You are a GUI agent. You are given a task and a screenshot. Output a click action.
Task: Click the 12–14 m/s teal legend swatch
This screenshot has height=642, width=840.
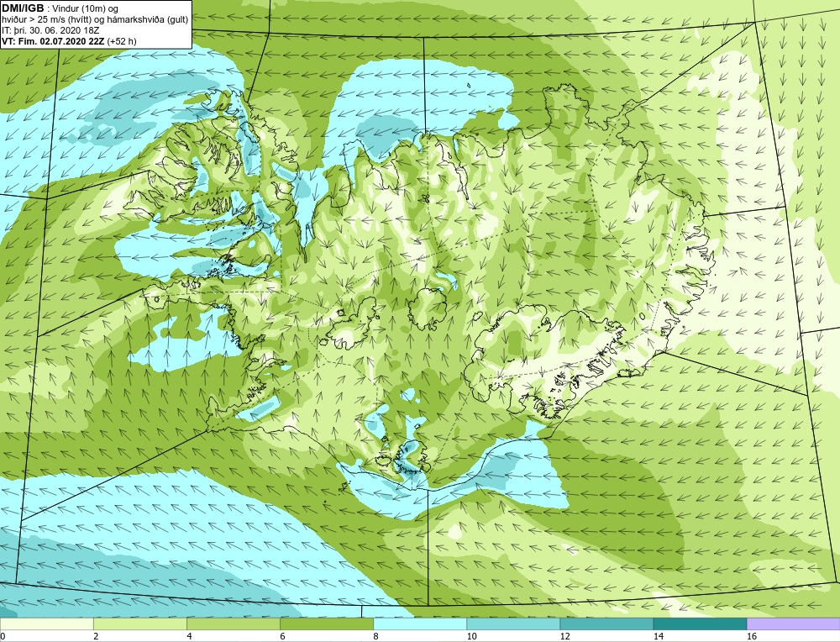(x=606, y=624)
